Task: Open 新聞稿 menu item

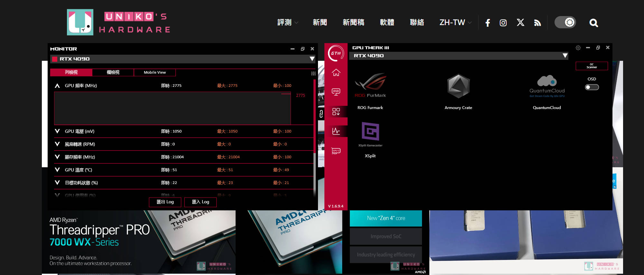Action: (x=353, y=23)
